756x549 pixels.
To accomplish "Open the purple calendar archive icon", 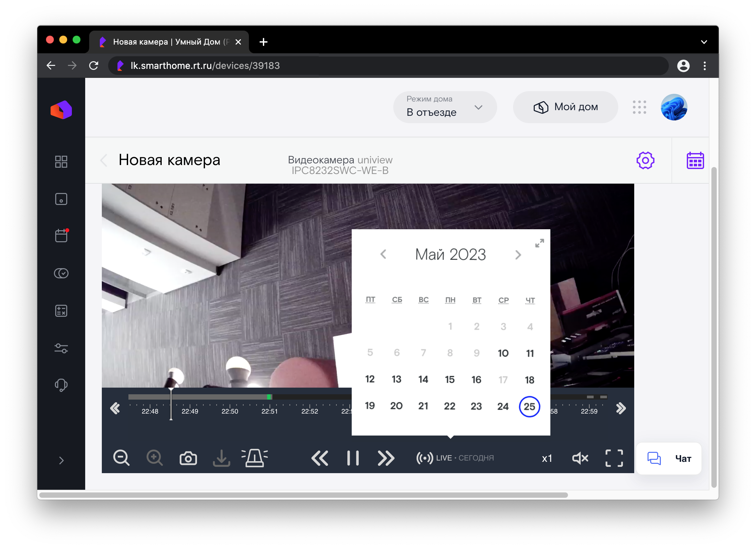I will click(695, 161).
